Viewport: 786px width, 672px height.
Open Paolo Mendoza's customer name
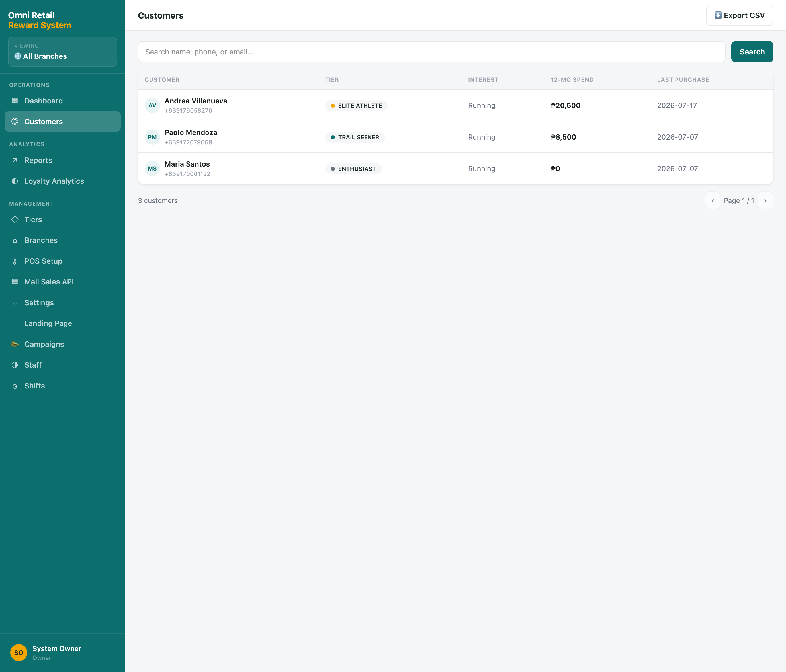click(x=191, y=133)
